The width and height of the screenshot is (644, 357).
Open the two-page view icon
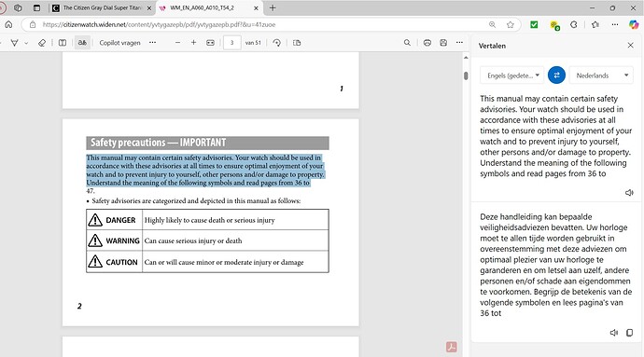click(297, 43)
